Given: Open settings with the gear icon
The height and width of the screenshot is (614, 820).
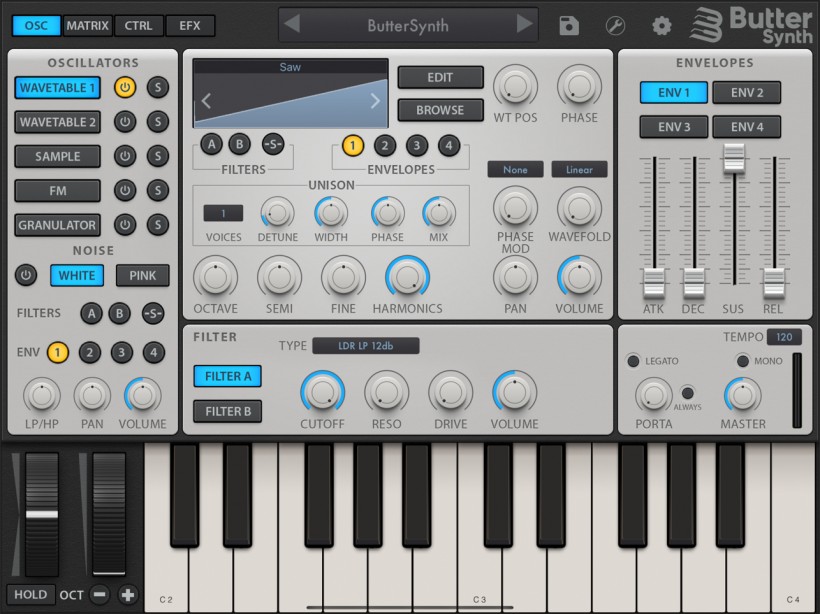Looking at the screenshot, I should coord(662,26).
